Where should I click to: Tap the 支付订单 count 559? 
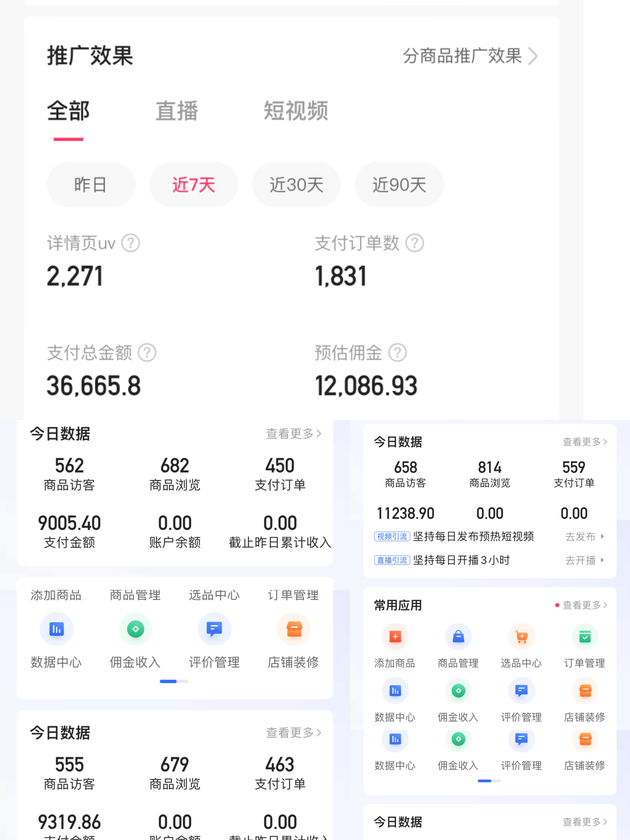(x=574, y=467)
